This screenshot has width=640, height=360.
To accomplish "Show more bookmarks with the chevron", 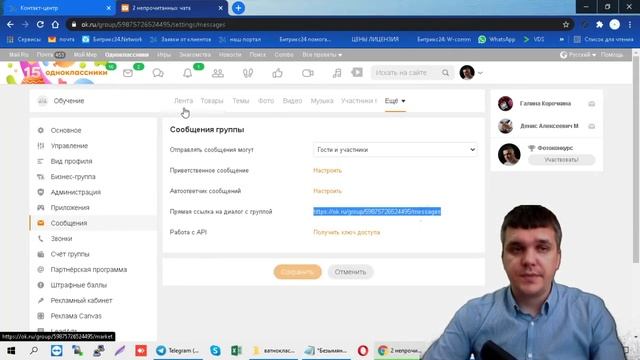I will click(562, 40).
